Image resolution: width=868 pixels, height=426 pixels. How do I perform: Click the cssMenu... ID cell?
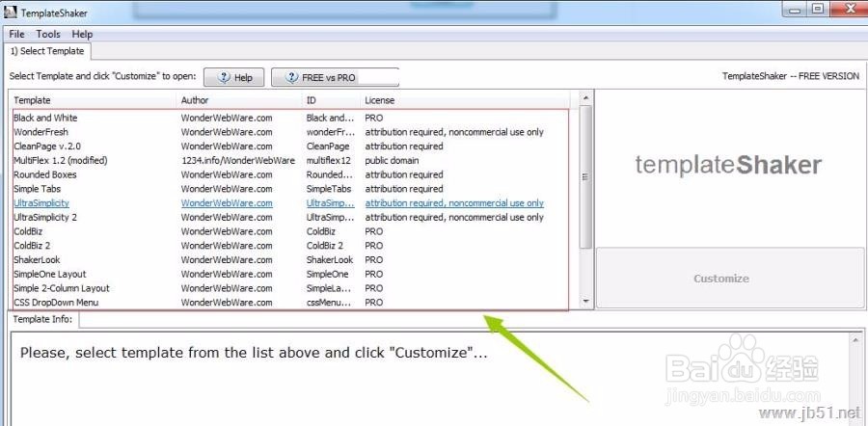[x=330, y=303]
